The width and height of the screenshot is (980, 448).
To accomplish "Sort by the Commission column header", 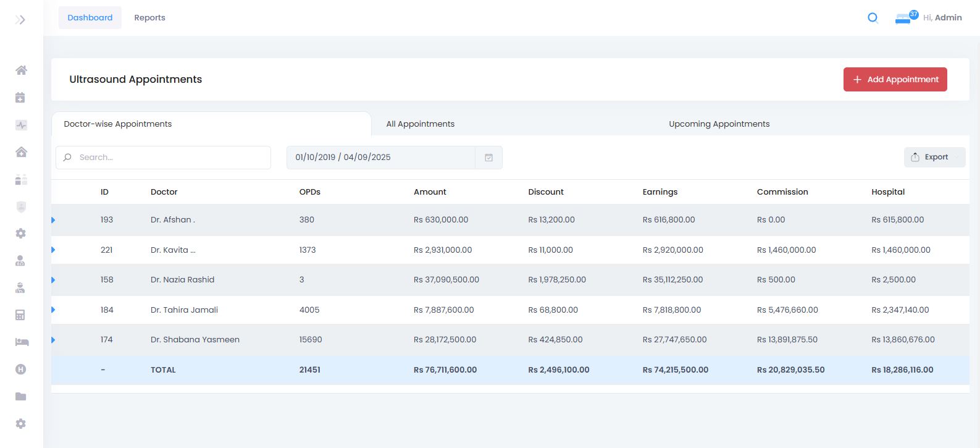I will coord(782,192).
